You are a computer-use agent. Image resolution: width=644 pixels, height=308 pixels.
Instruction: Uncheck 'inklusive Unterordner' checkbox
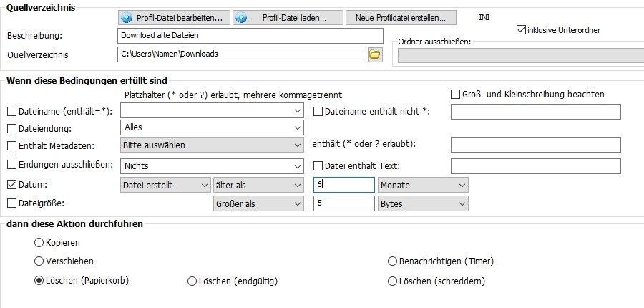pos(521,30)
